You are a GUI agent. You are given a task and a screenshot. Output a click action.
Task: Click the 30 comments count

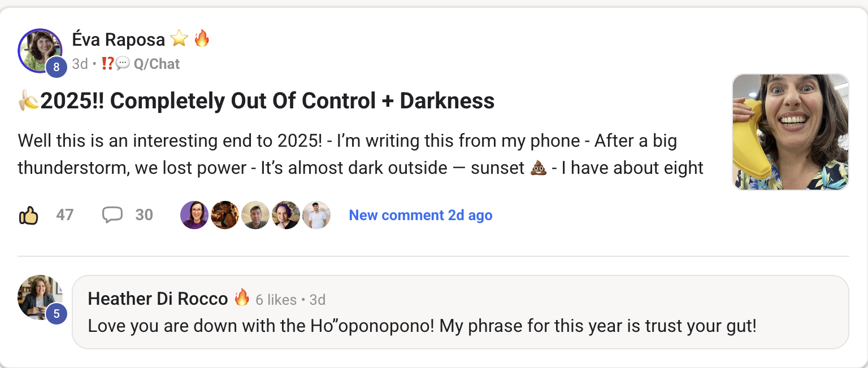[144, 215]
